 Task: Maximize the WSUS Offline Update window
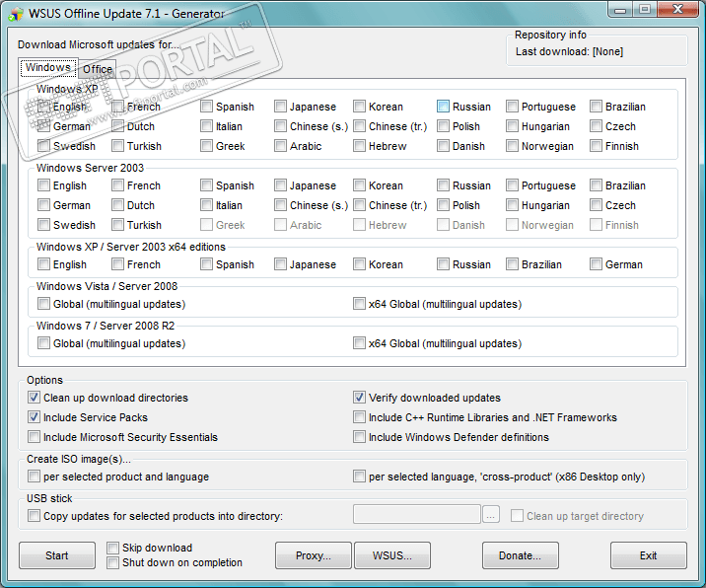tap(645, 9)
